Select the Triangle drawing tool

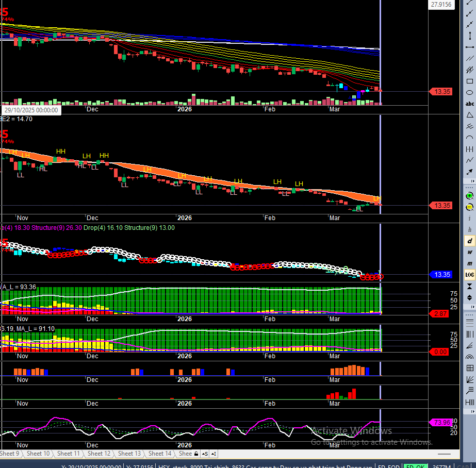(470, 115)
